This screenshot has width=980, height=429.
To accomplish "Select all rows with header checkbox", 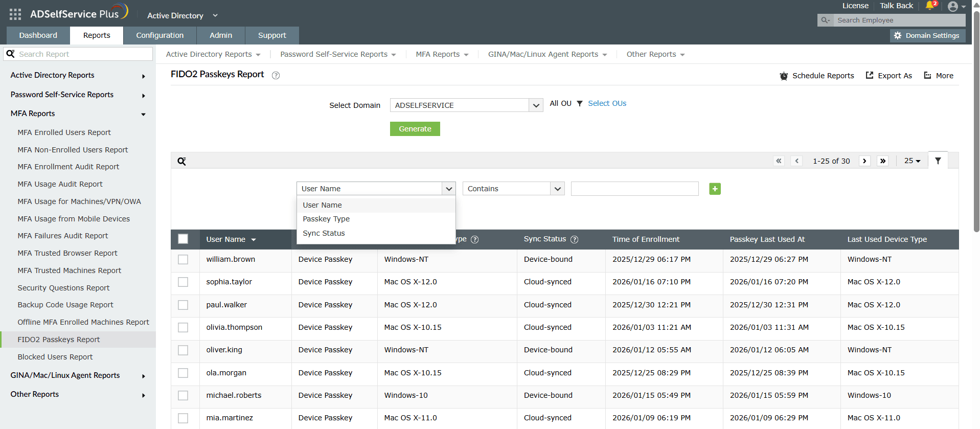I will pyautogui.click(x=183, y=239).
